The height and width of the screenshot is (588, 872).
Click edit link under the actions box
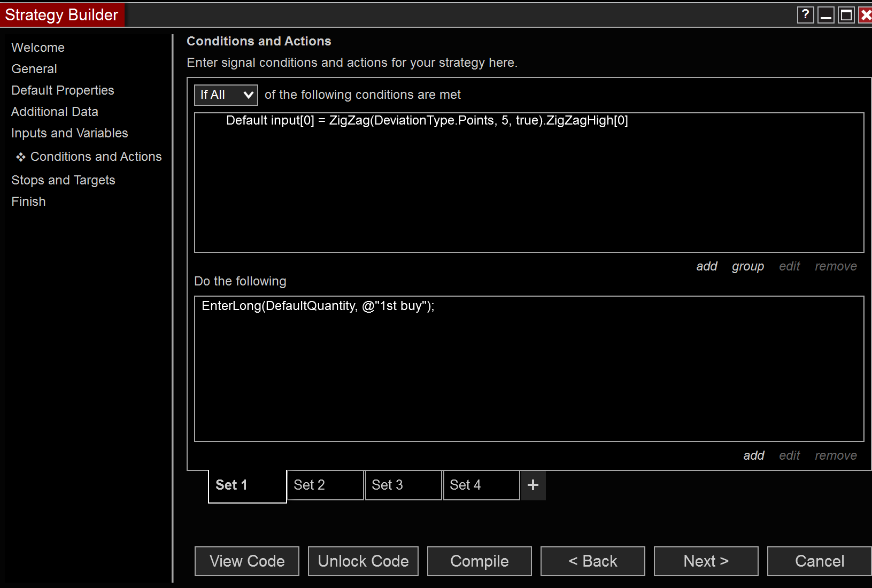790,455
